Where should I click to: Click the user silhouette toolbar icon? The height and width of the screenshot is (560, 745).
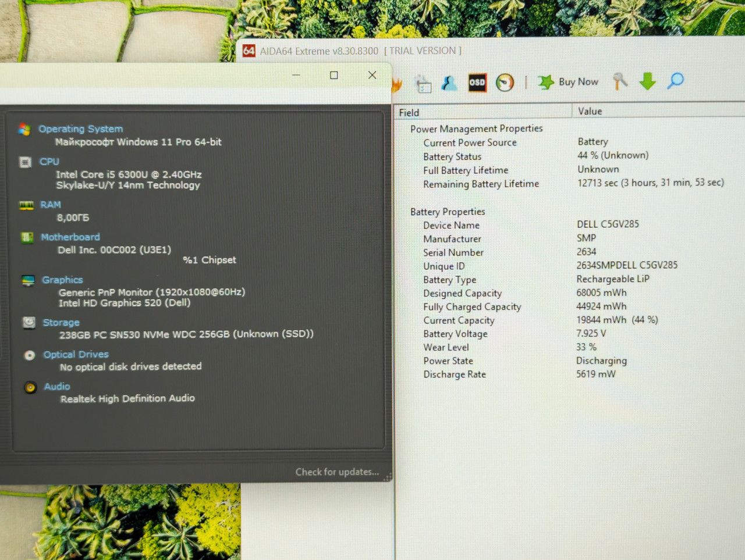(x=449, y=83)
